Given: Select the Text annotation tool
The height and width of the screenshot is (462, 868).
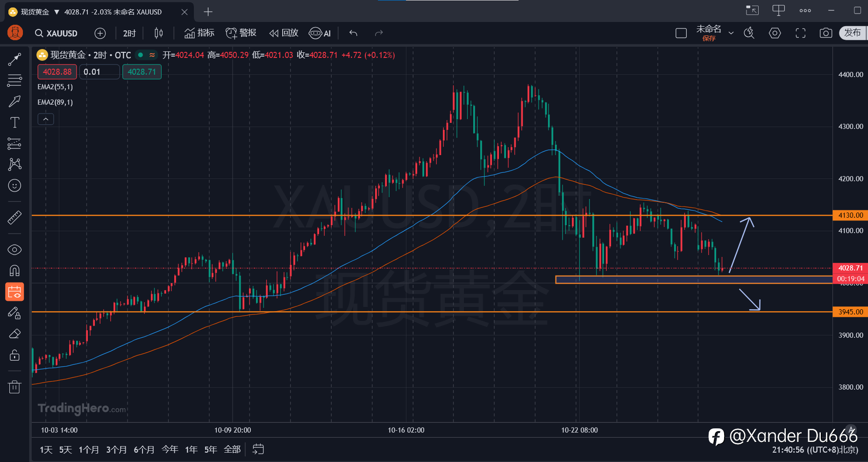Looking at the screenshot, I should coord(14,122).
